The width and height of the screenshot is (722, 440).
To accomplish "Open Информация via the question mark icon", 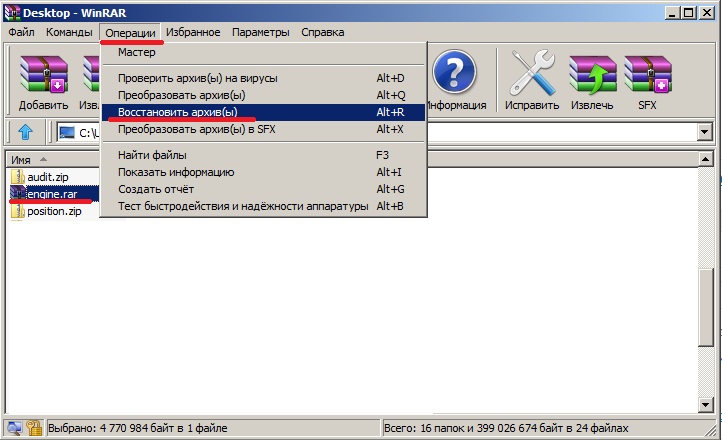I will tap(456, 81).
